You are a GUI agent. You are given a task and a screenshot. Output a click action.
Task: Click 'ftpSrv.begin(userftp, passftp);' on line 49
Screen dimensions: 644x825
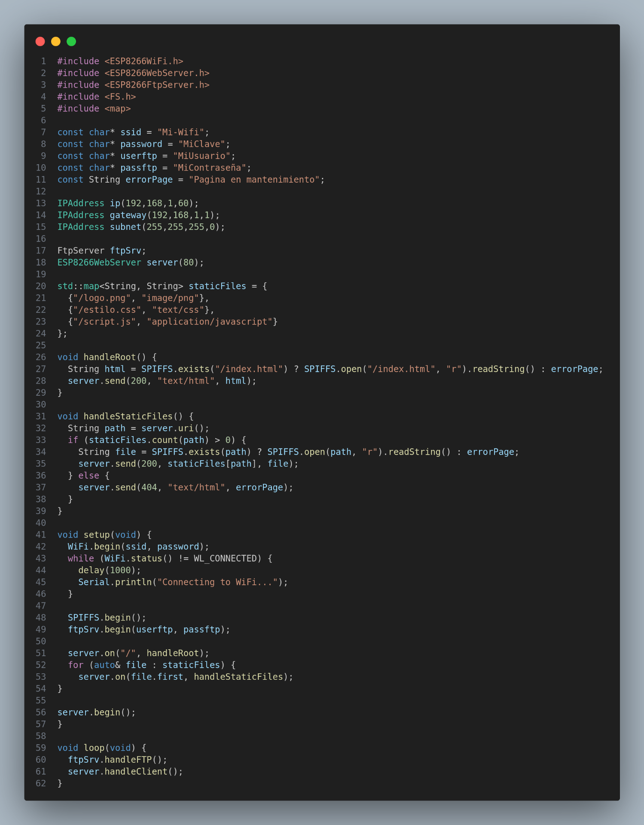click(149, 629)
